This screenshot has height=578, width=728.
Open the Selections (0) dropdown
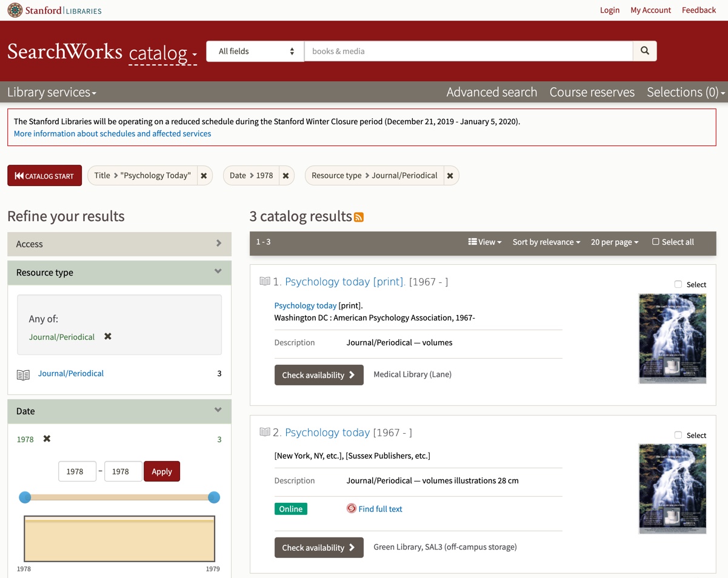[x=686, y=92]
